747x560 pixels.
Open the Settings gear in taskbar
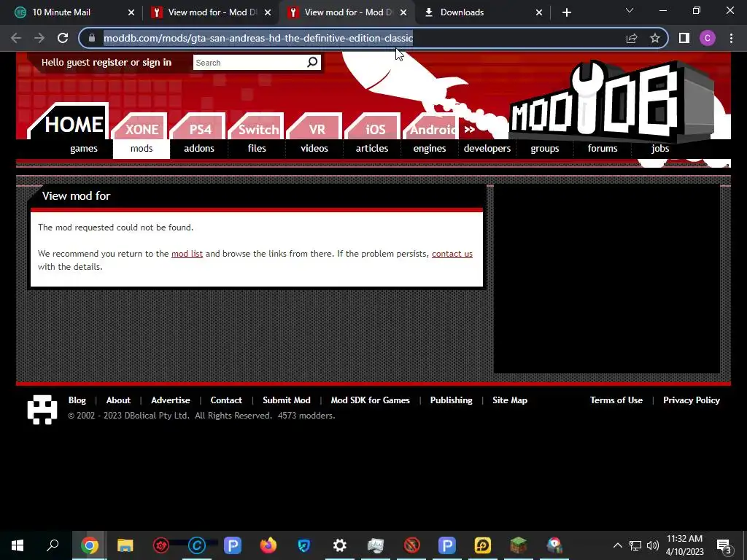click(x=340, y=545)
